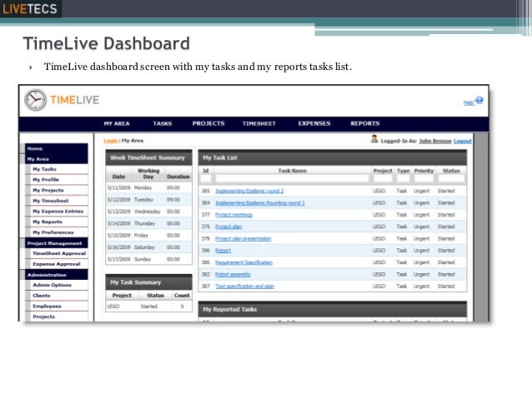The height and width of the screenshot is (399, 532).
Task: Open Expense Approval in sidebar
Action: (x=57, y=264)
